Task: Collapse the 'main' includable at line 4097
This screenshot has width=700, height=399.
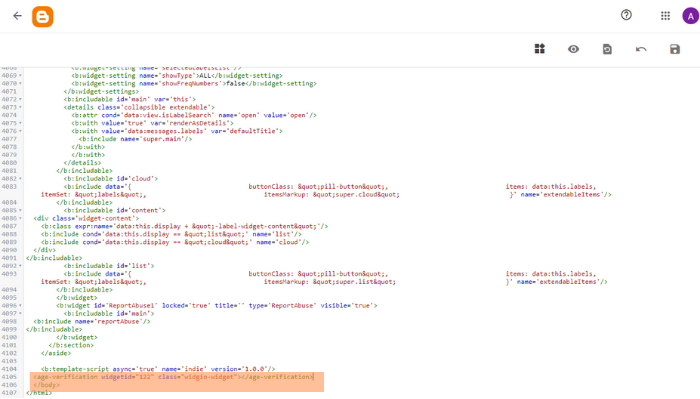Action: [x=21, y=314]
